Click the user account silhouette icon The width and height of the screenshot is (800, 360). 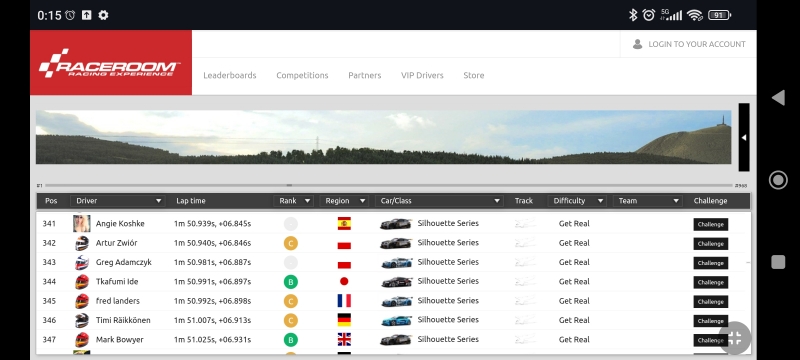[x=637, y=44]
